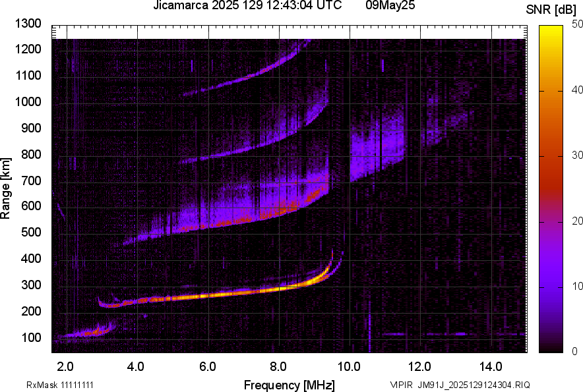This screenshot has width=583, height=392.
Task: Click the SNR color scale bar
Action: (x=551, y=189)
